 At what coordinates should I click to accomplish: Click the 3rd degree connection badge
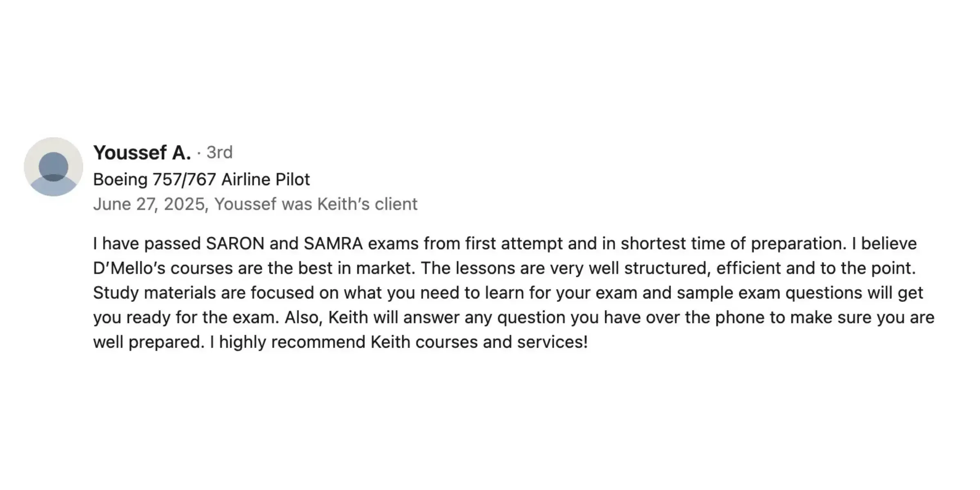(x=219, y=153)
